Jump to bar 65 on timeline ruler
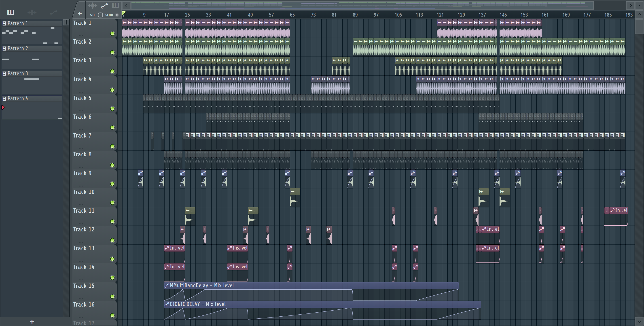This screenshot has height=326, width=644. (x=292, y=15)
